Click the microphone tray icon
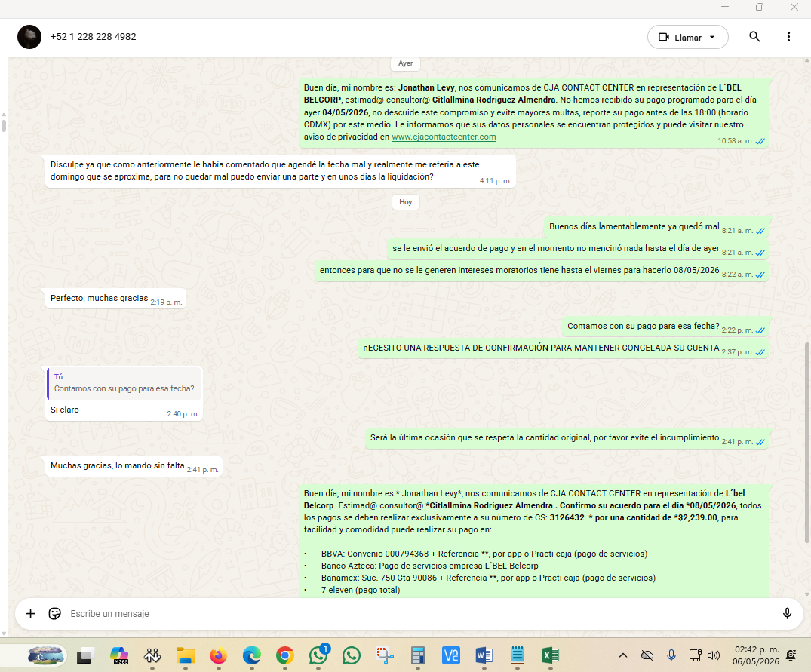Image resolution: width=811 pixels, height=672 pixels. pos(671,655)
